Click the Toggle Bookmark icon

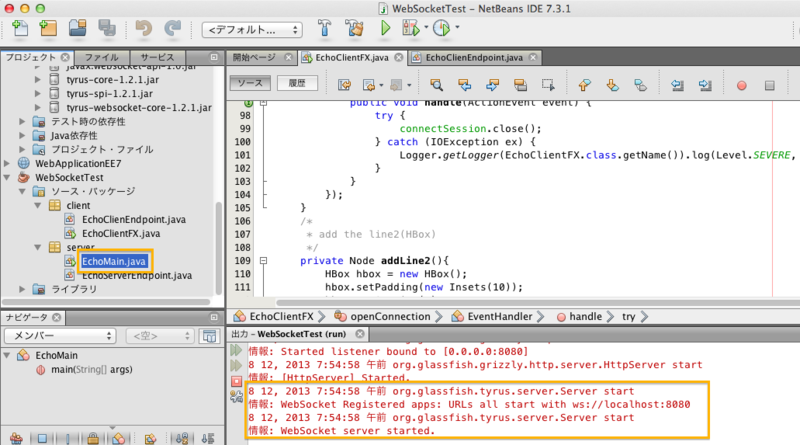(640, 85)
